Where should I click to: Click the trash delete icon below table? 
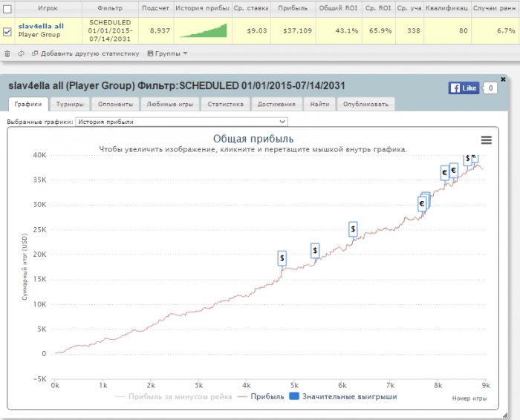(7, 53)
